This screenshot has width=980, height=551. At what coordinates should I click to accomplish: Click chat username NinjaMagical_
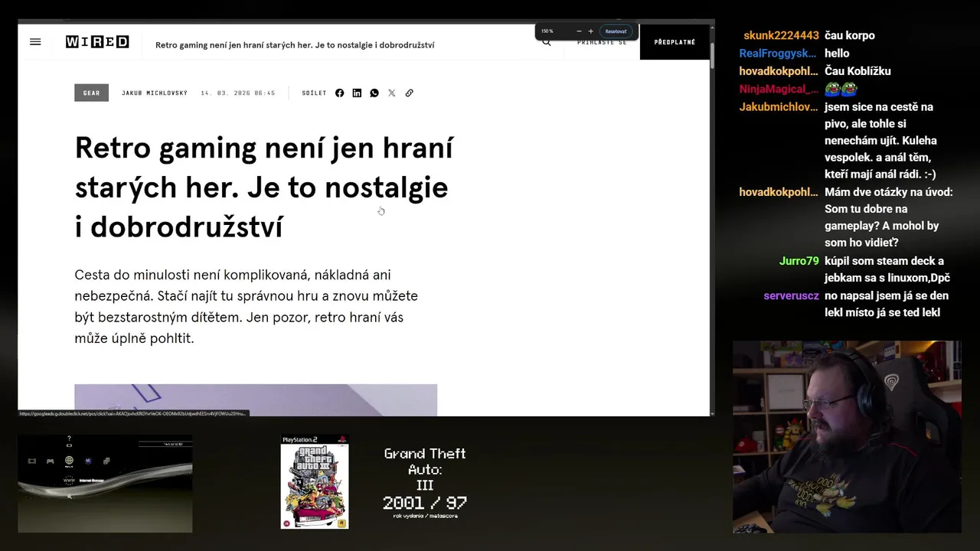pos(779,89)
